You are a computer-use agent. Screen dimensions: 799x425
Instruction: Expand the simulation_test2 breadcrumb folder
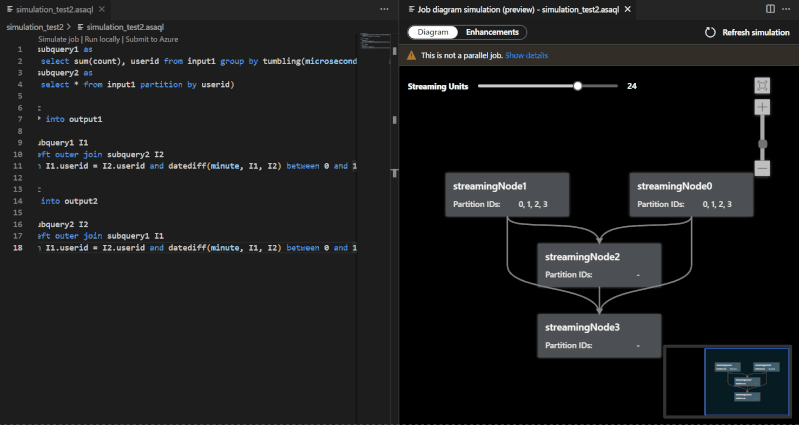pos(34,27)
